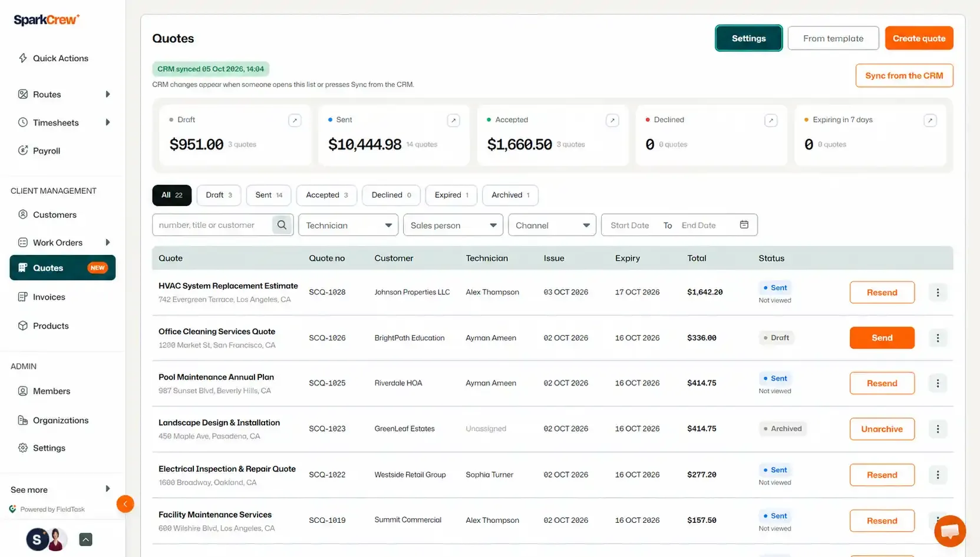Open more options for Office Cleaning Services quote
Screen dimensions: 980x557
(x=938, y=338)
